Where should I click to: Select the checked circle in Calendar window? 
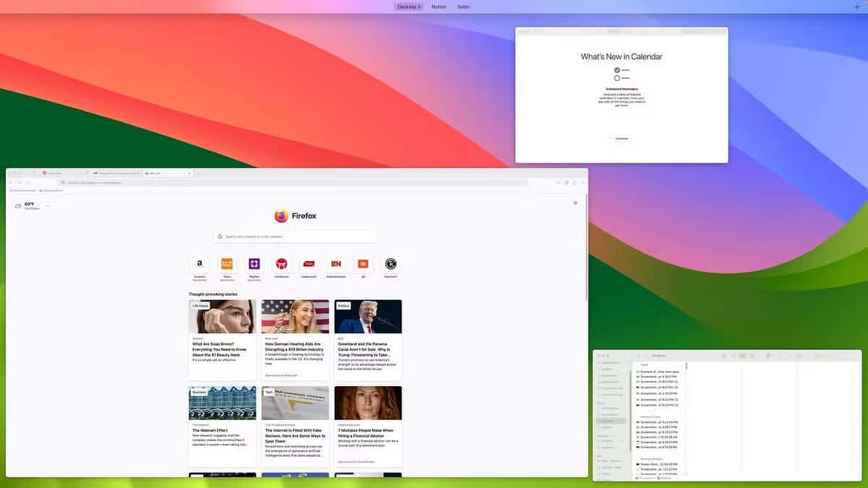617,70
